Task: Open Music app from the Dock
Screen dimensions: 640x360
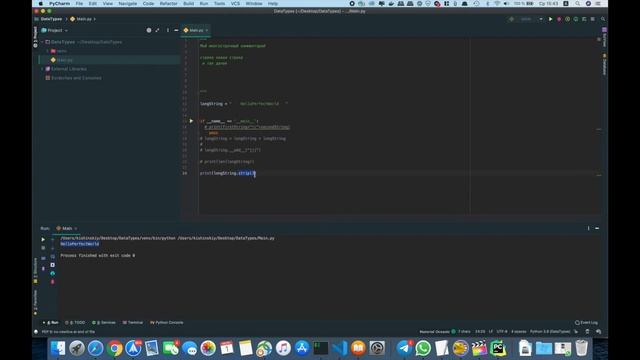Action: coord(283,348)
